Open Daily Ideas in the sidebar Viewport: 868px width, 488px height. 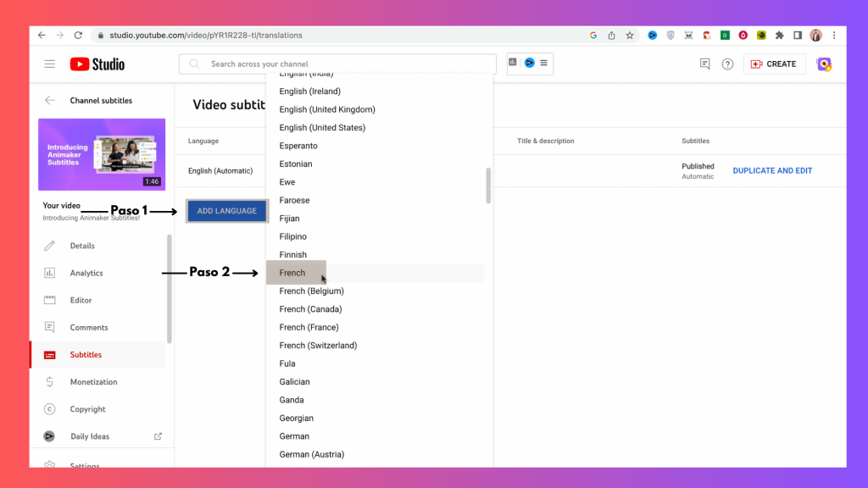tap(90, 436)
